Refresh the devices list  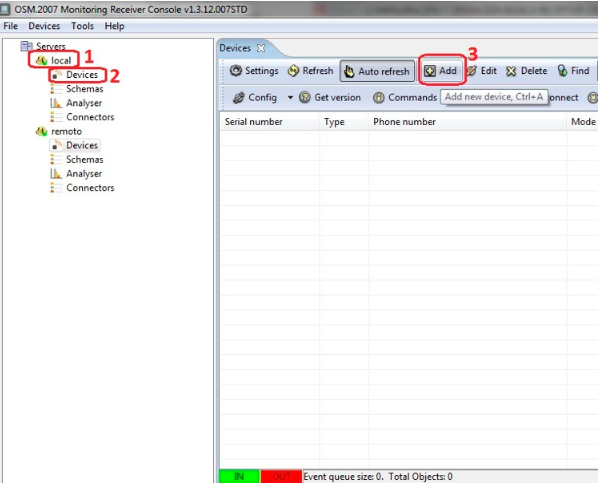[310, 71]
